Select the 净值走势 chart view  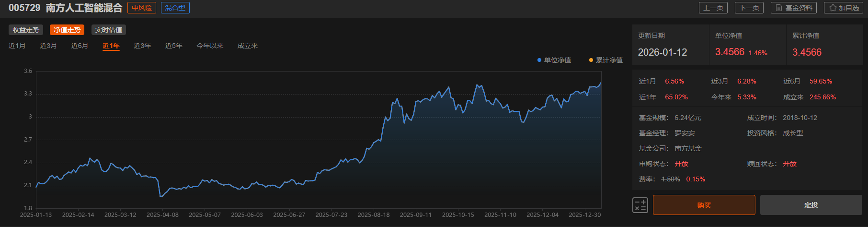point(67,30)
